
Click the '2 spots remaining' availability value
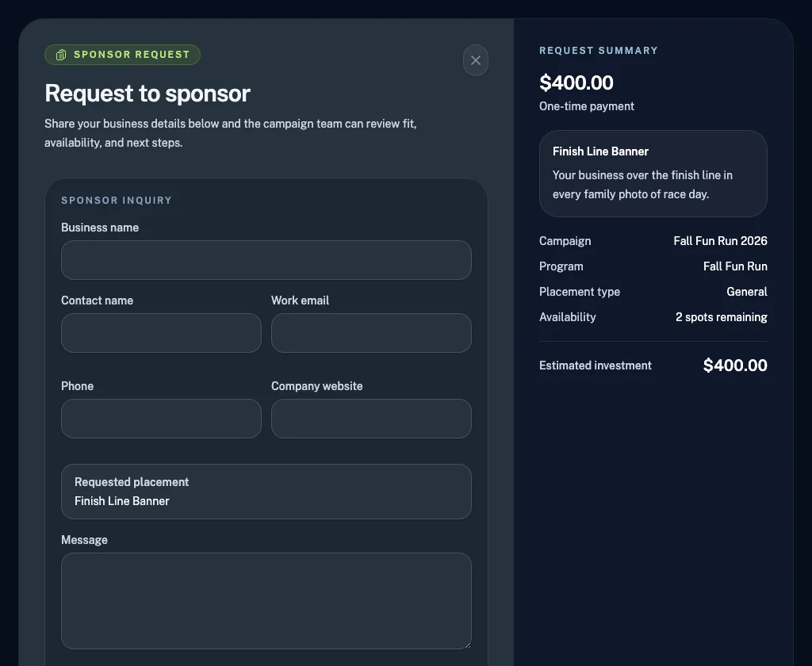[x=722, y=317]
